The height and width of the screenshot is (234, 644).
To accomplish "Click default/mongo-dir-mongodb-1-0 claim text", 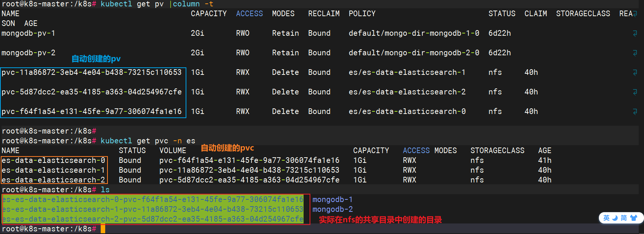I will 414,33.
